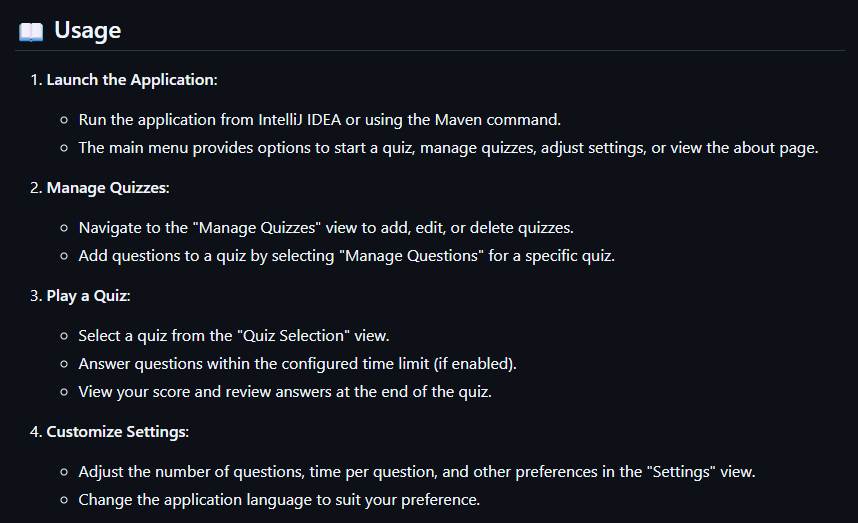Click the "Launch the Application" step title
858x523 pixels.
(131, 80)
